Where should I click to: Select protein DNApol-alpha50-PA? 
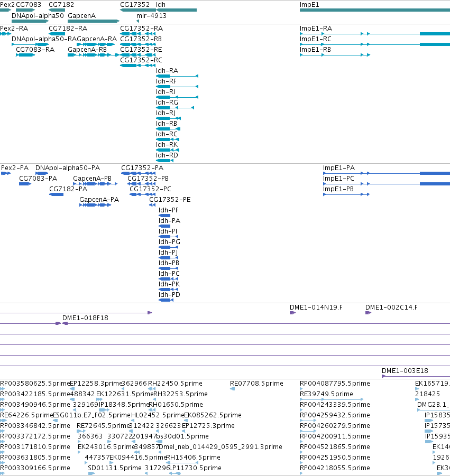pos(68,168)
